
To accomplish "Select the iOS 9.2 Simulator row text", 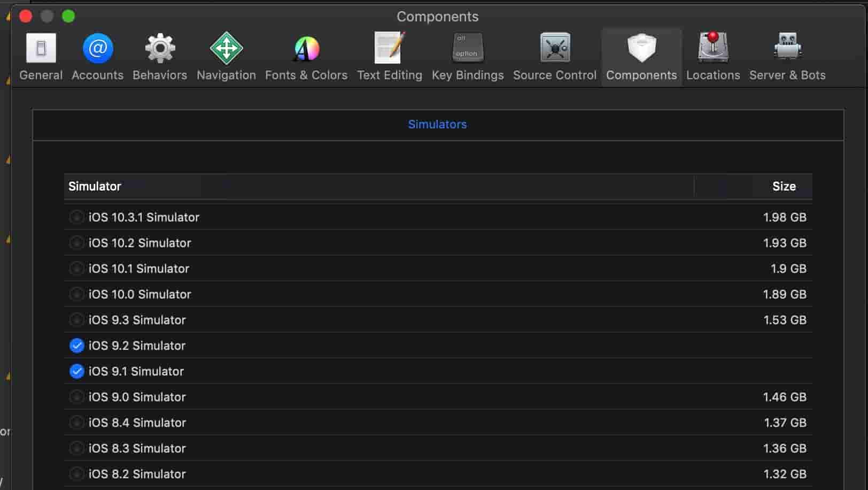I will (137, 346).
